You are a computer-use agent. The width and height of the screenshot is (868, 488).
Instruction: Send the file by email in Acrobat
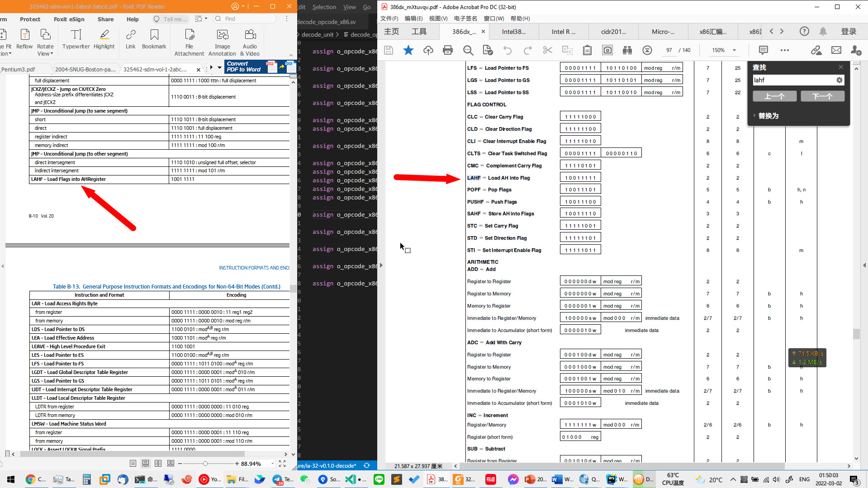click(836, 50)
